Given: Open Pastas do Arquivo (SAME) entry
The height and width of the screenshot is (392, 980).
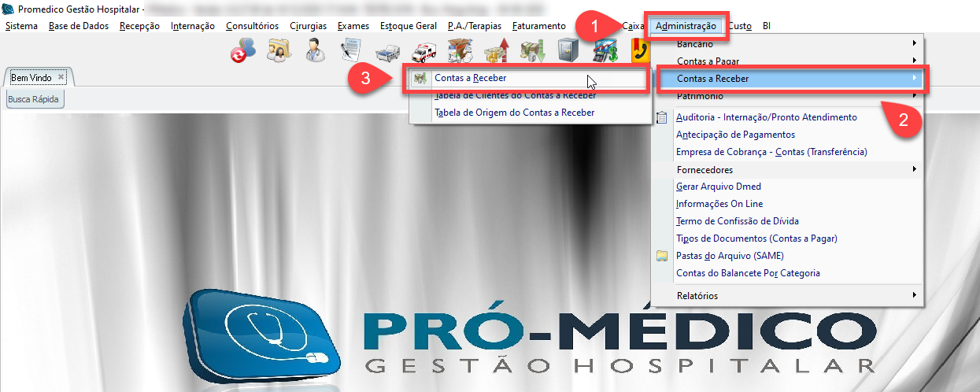Looking at the screenshot, I should pos(730,256).
